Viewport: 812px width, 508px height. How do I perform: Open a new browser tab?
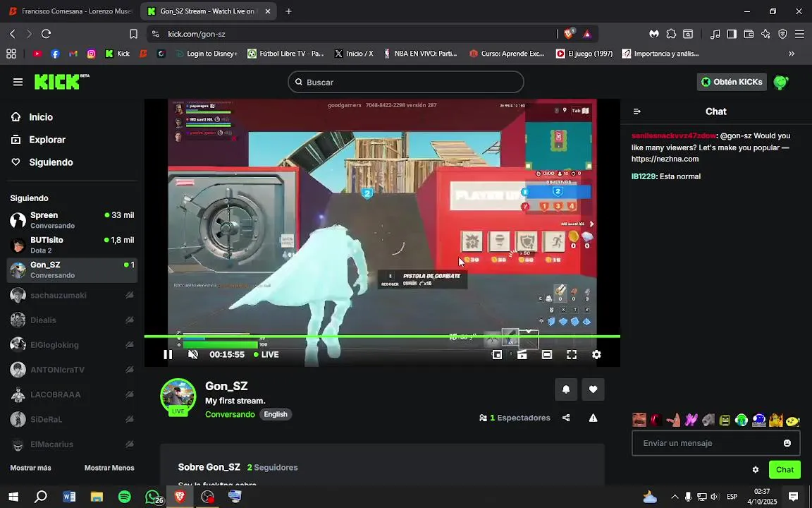point(288,11)
